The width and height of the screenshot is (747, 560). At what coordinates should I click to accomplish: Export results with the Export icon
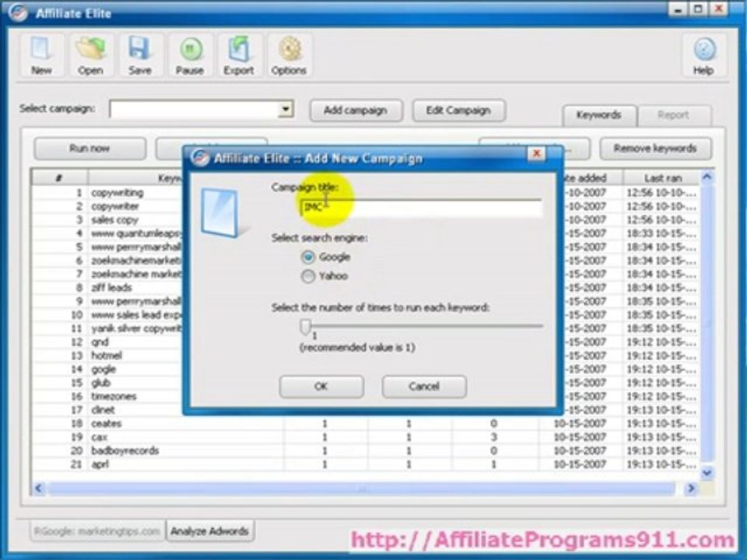click(239, 55)
